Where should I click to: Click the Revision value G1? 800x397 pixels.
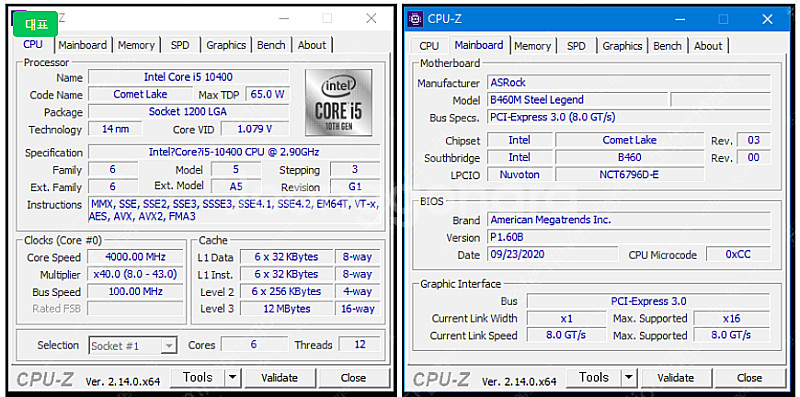point(355,186)
